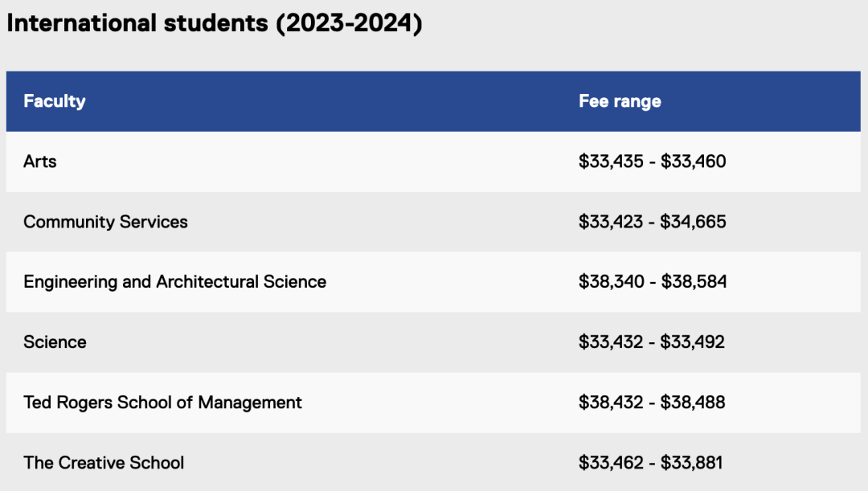
Task: Click the $33,881 upper fee amount
Action: (x=691, y=463)
